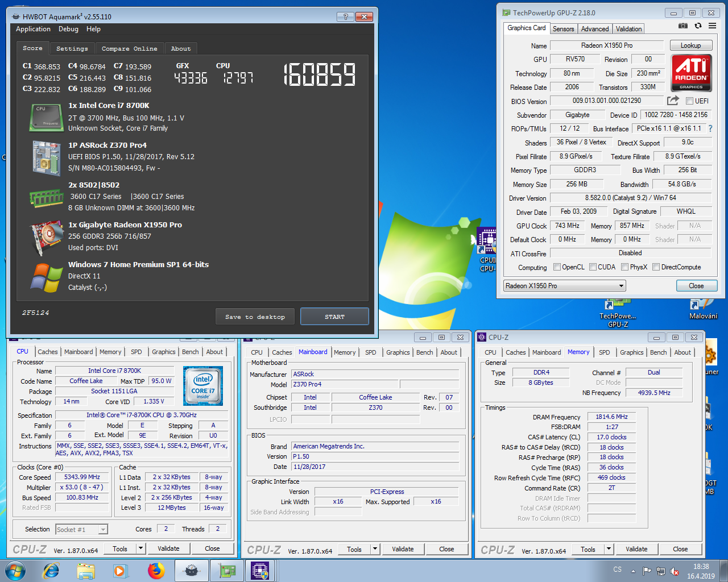This screenshot has height=582, width=728.
Task: Click the motherboard image in Aquamark
Action: [x=46, y=158]
